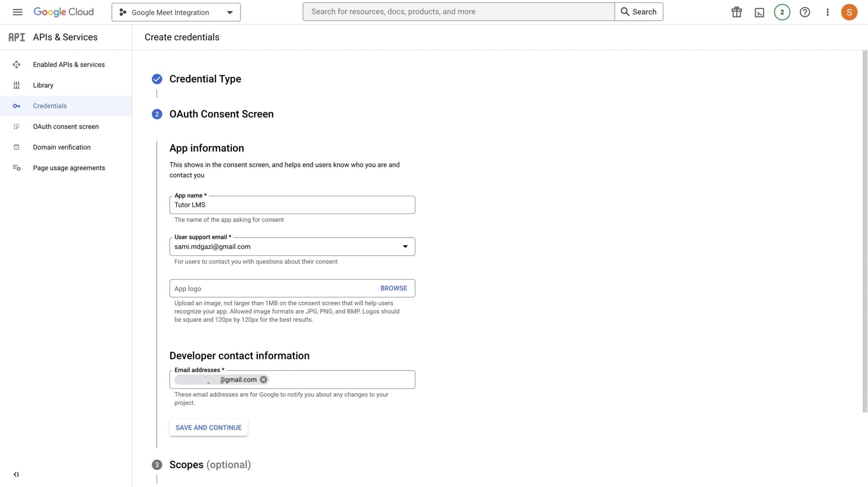Open the three-dot options menu
This screenshot has width=868, height=487.
tap(827, 12)
